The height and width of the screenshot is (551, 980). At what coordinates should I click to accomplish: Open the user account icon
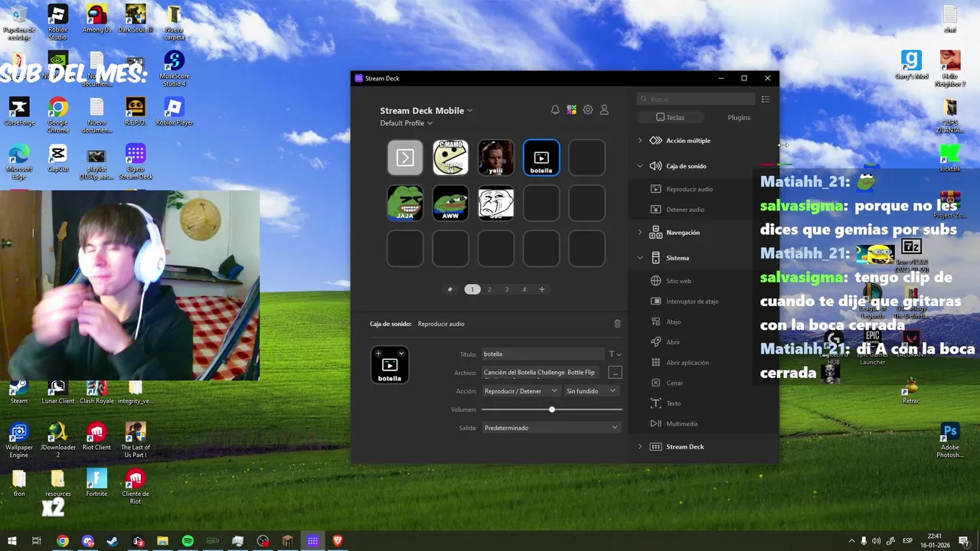coord(604,110)
